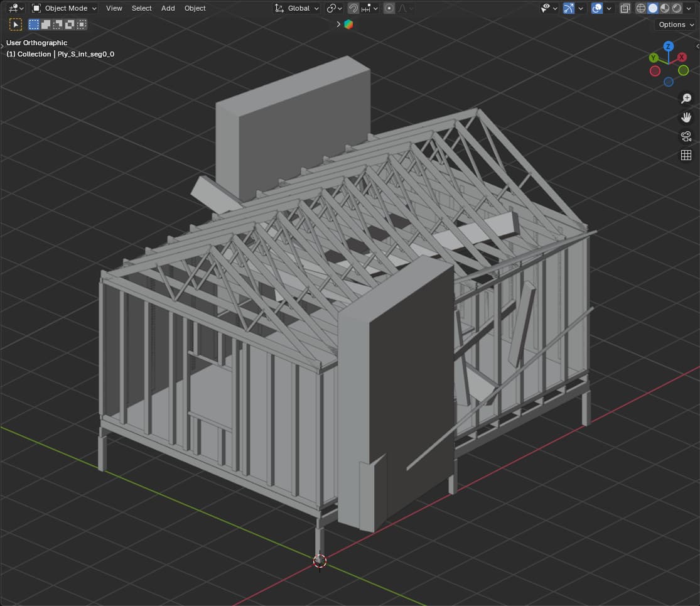Click the red X axis gizmo

(682, 57)
